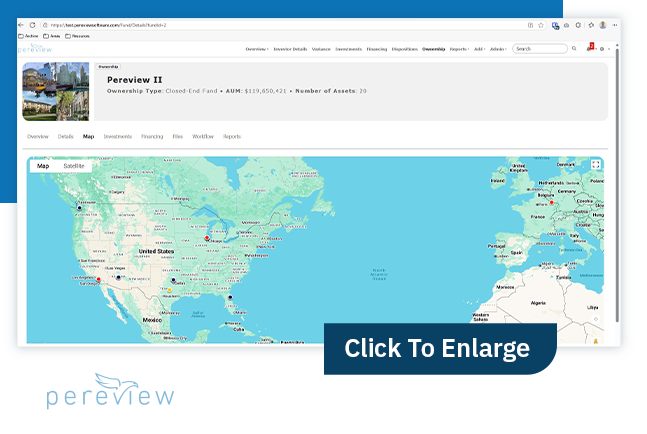
Task: Open notifications with the red badge icon
Action: pos(590,48)
